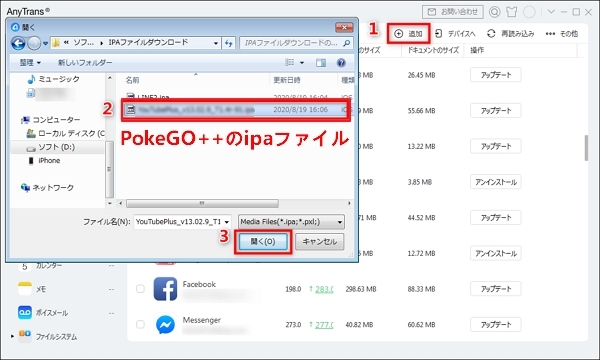Click the 開く(O) open button
The image size is (600, 360).
(263, 242)
